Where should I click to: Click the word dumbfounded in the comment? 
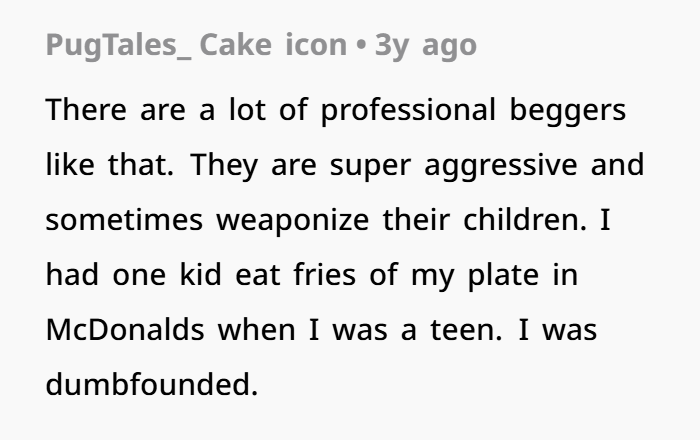coord(152,384)
